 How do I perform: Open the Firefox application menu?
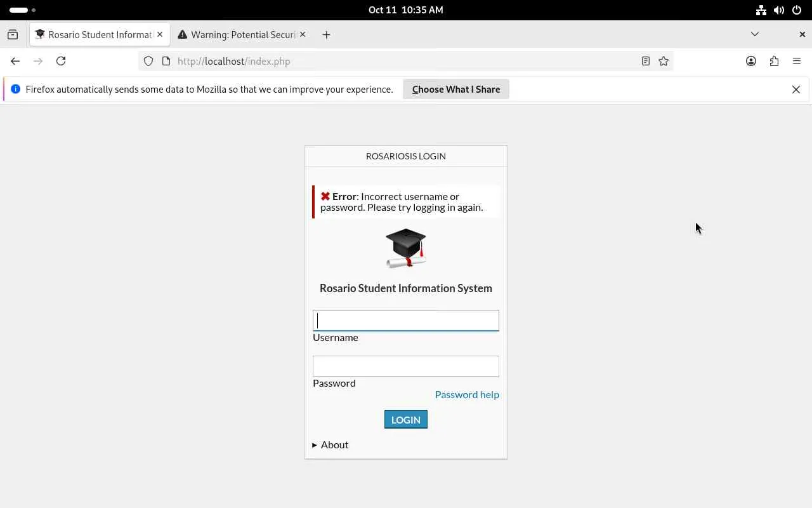[797, 61]
